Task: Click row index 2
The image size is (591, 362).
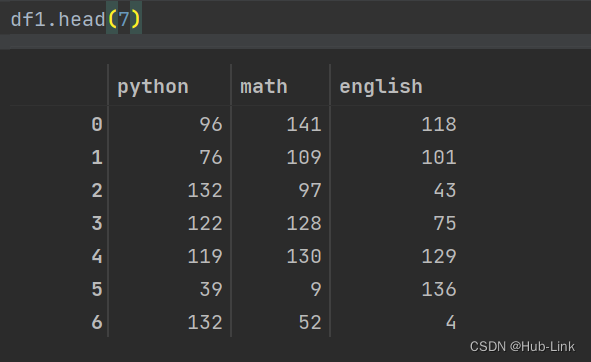Action: 97,190
